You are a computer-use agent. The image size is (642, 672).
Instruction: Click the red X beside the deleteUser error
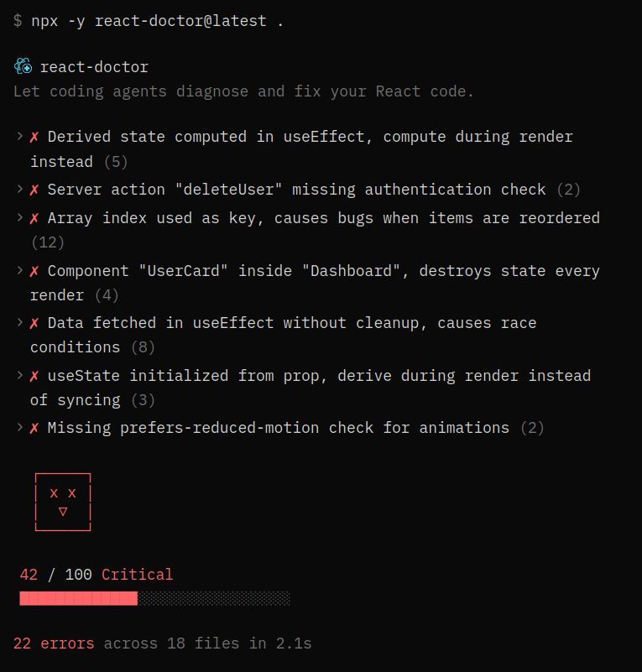[x=34, y=190]
